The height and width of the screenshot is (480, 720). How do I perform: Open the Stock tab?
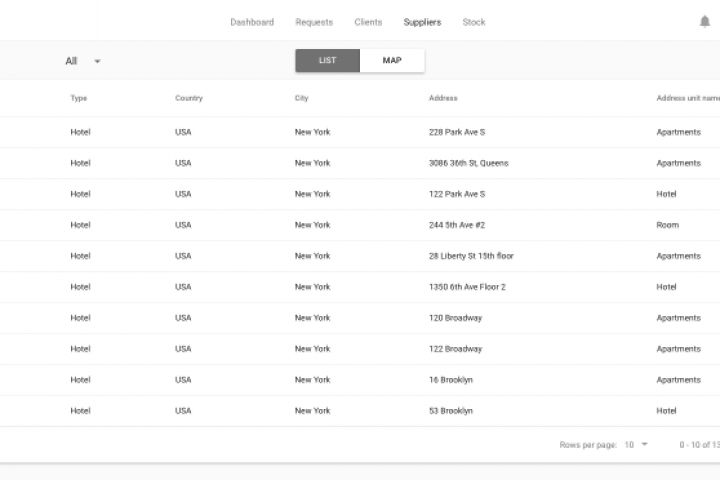(x=474, y=22)
